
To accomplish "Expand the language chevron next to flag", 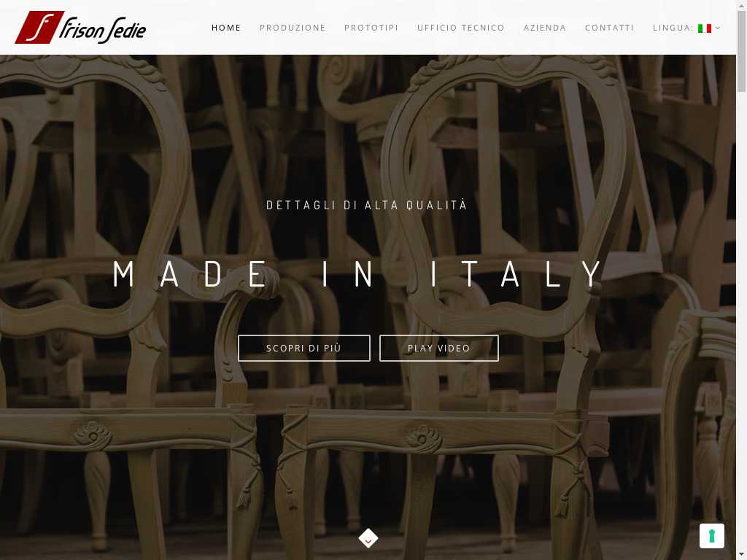I will pyautogui.click(x=718, y=28).
